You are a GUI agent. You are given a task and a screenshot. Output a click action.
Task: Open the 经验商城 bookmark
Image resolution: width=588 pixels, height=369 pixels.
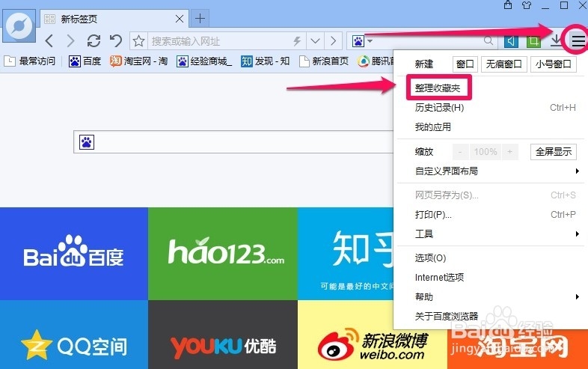click(204, 61)
